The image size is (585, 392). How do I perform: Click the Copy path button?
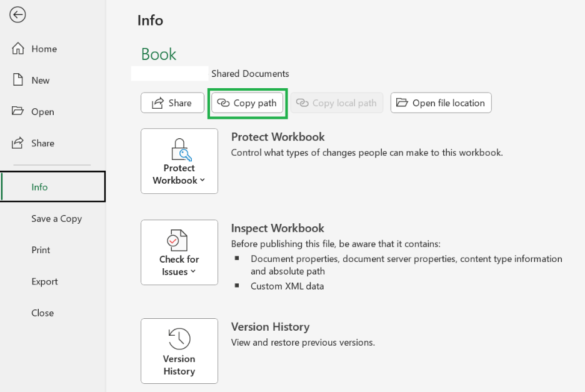tap(247, 103)
